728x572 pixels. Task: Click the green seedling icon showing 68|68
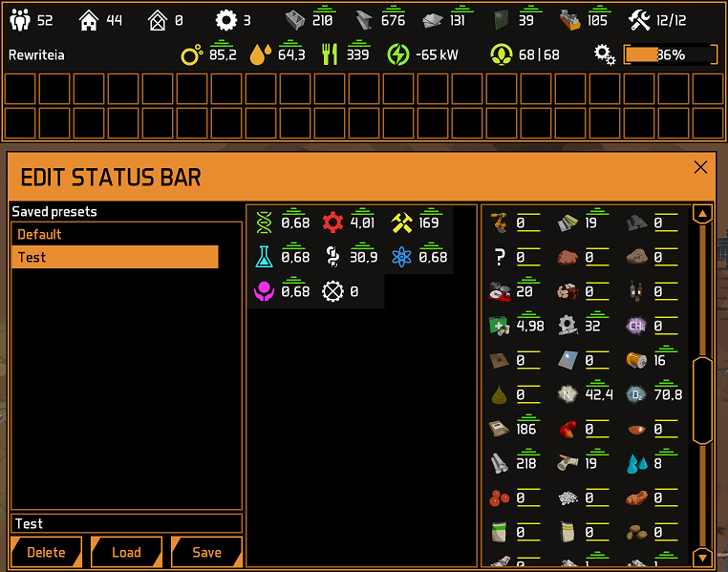502,54
